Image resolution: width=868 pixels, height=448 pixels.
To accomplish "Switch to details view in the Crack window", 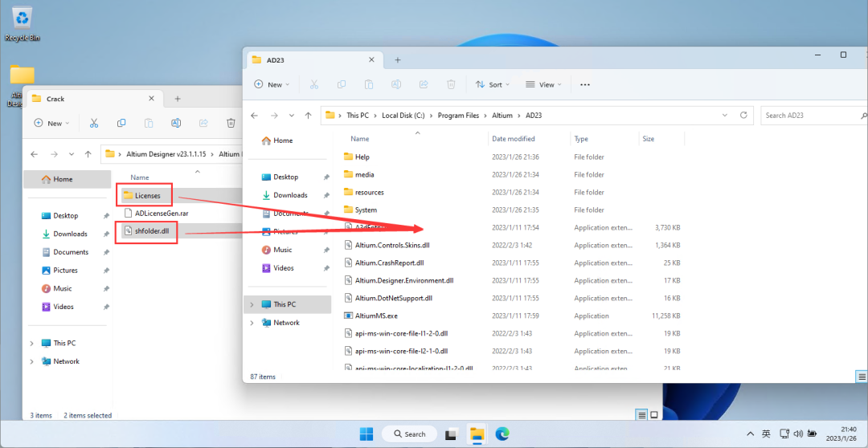I will pyautogui.click(x=641, y=415).
